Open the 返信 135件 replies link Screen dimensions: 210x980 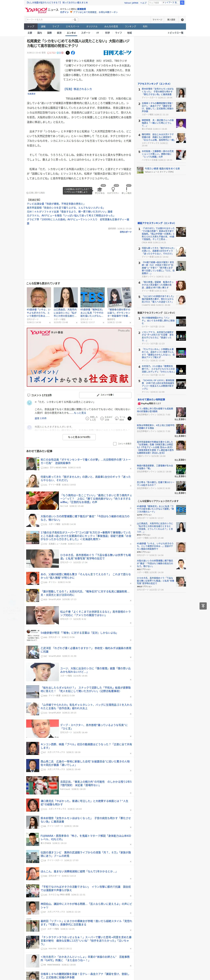point(40,418)
